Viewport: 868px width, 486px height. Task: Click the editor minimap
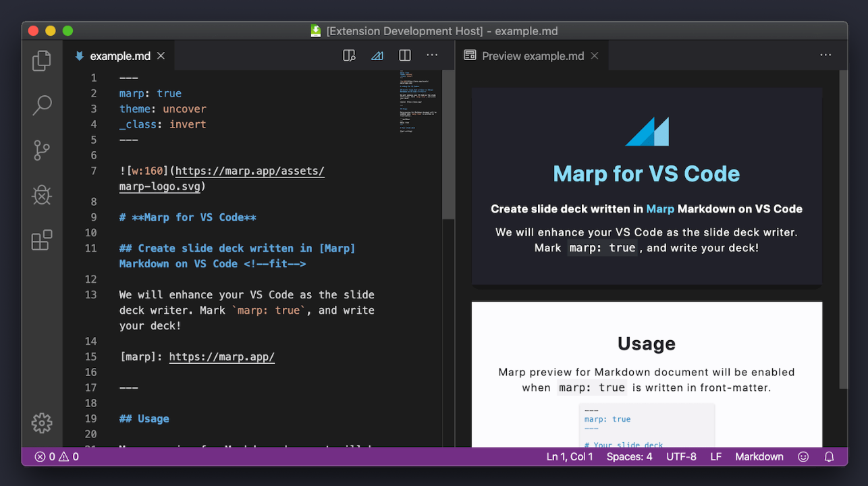click(418, 101)
